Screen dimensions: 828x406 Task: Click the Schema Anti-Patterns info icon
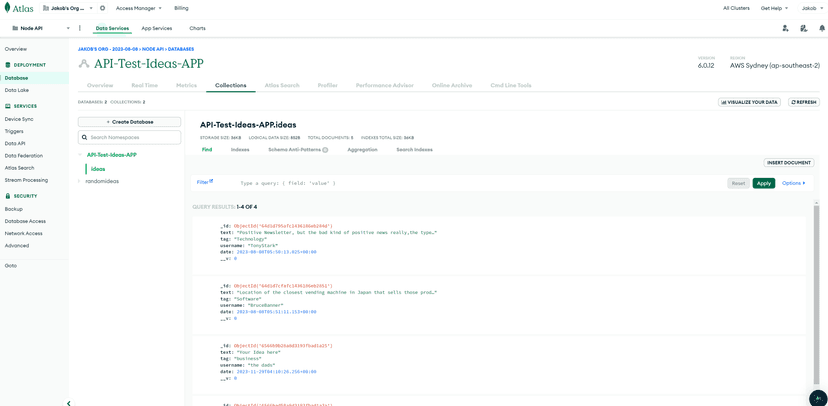(325, 150)
